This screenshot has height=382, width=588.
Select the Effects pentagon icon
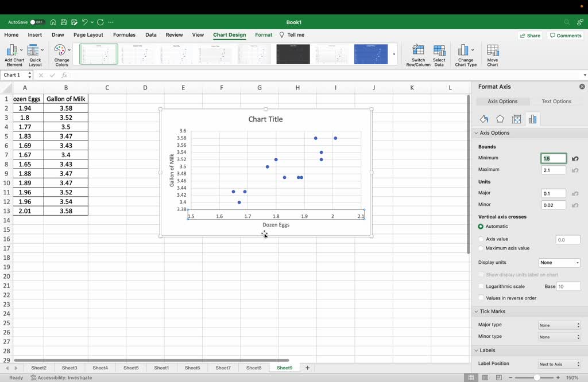tap(500, 119)
